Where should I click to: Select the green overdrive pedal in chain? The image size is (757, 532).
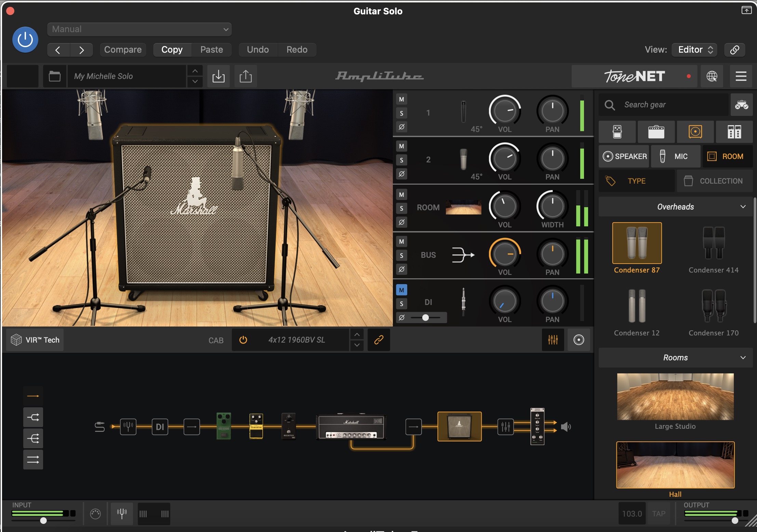pos(224,426)
